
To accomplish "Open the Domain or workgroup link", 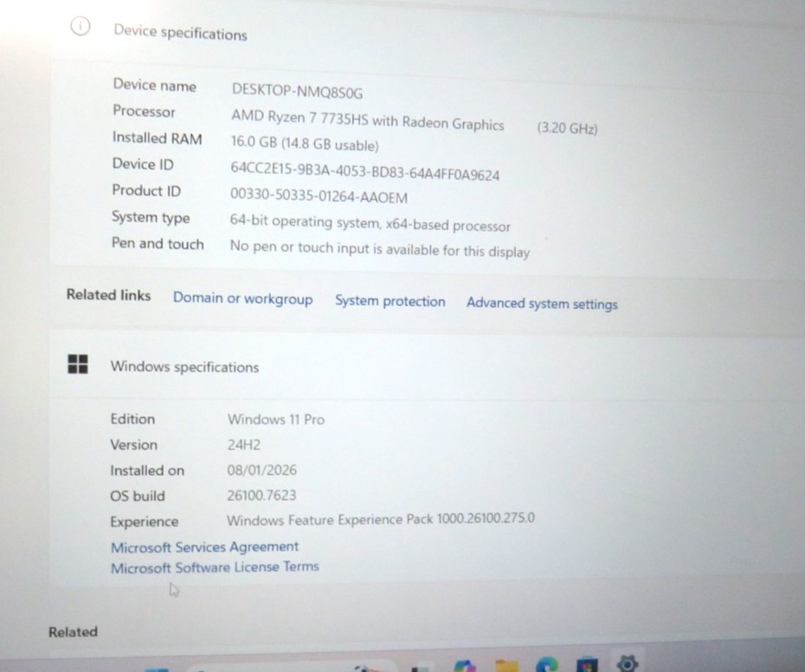I will 243,299.
